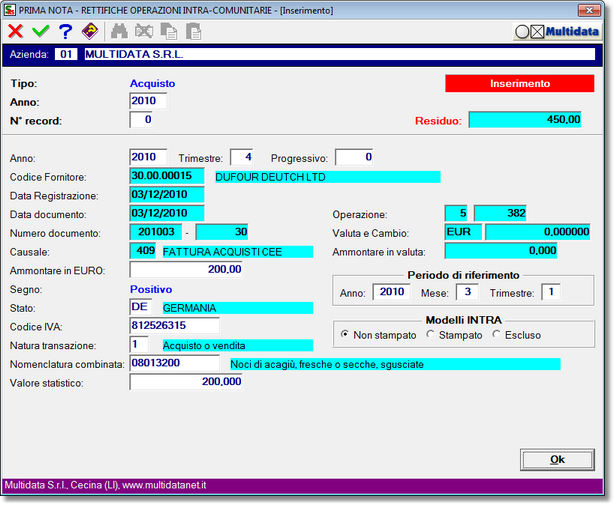The width and height of the screenshot is (614, 505).
Task: Click the crossed-out binoculars toolbar icon
Action: click(x=145, y=31)
